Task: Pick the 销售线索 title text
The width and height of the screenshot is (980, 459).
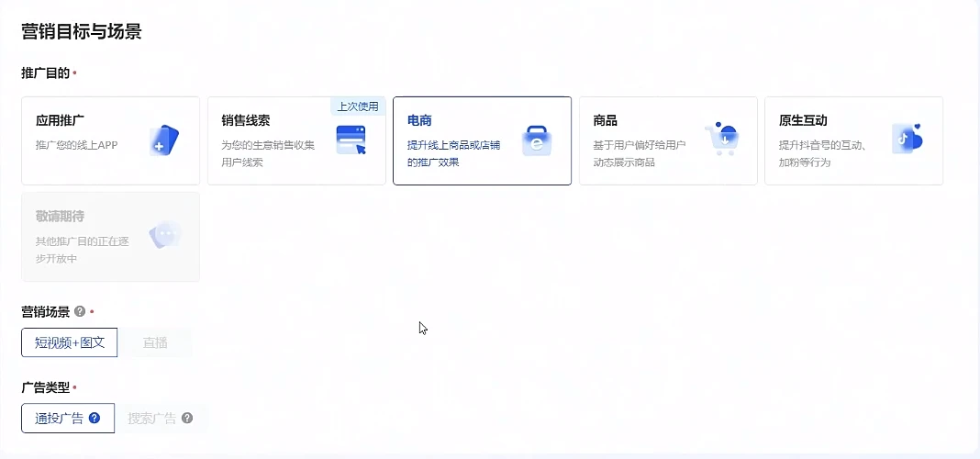Action: click(x=246, y=121)
